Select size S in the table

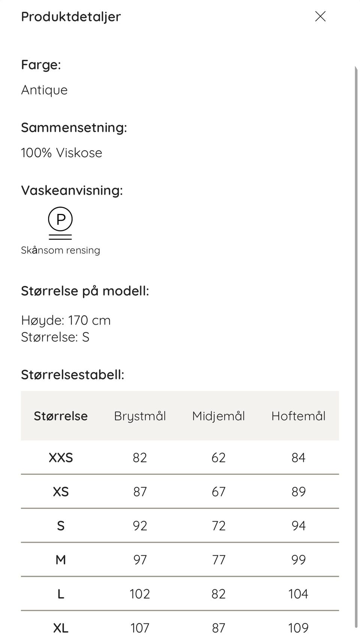[61, 526]
